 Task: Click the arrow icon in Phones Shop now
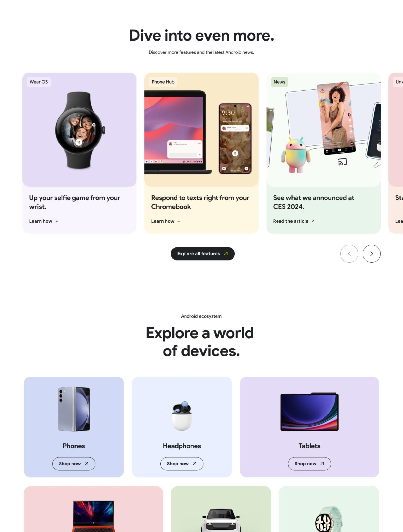tap(86, 464)
